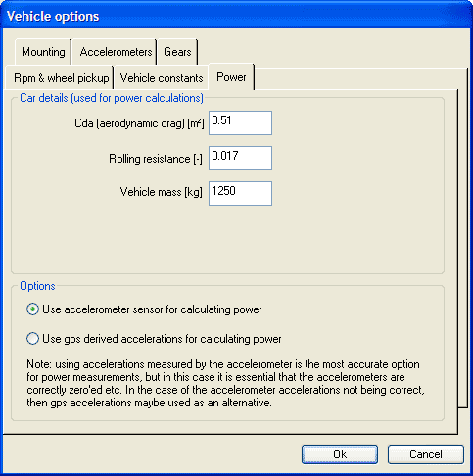Click the Cda (aerodynamic drag) label

(139, 123)
